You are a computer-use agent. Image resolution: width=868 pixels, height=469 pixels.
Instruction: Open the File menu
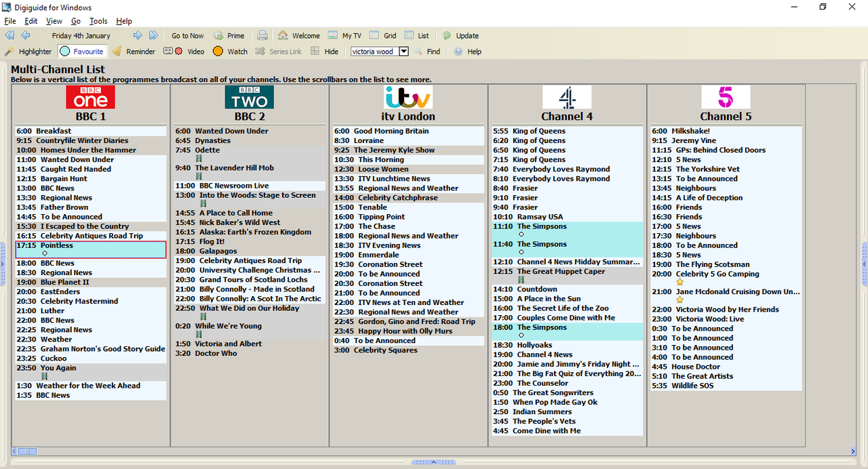pos(10,21)
